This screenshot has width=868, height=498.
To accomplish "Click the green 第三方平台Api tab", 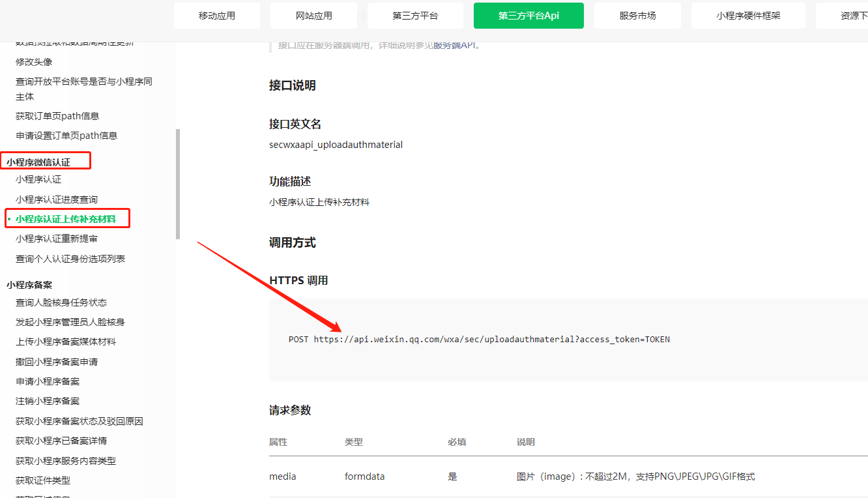I will point(528,16).
